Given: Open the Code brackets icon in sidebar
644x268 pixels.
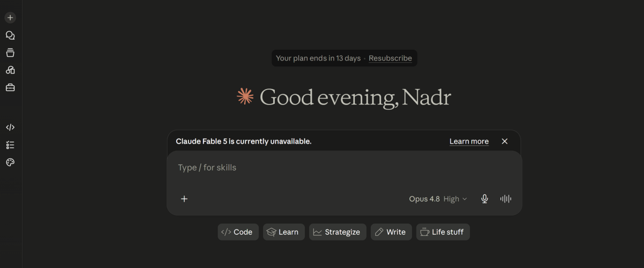Looking at the screenshot, I should click(x=10, y=128).
